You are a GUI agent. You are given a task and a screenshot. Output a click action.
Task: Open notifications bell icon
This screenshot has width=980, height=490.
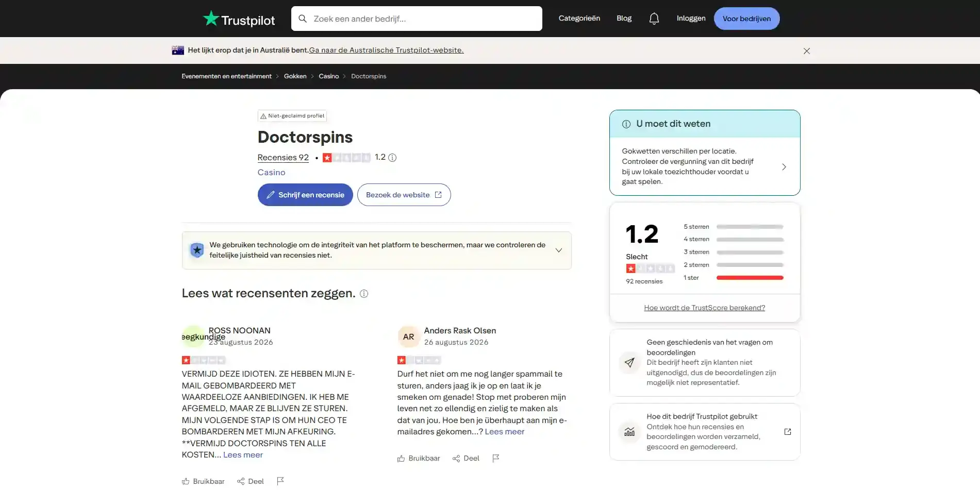[x=654, y=19]
